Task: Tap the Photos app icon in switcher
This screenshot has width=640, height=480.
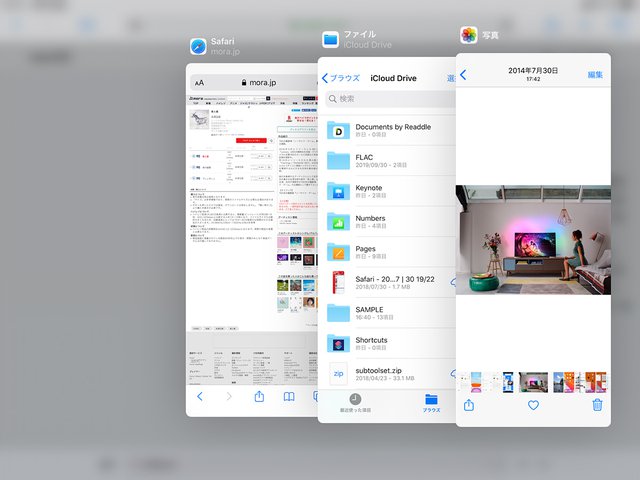Action: 468,35
